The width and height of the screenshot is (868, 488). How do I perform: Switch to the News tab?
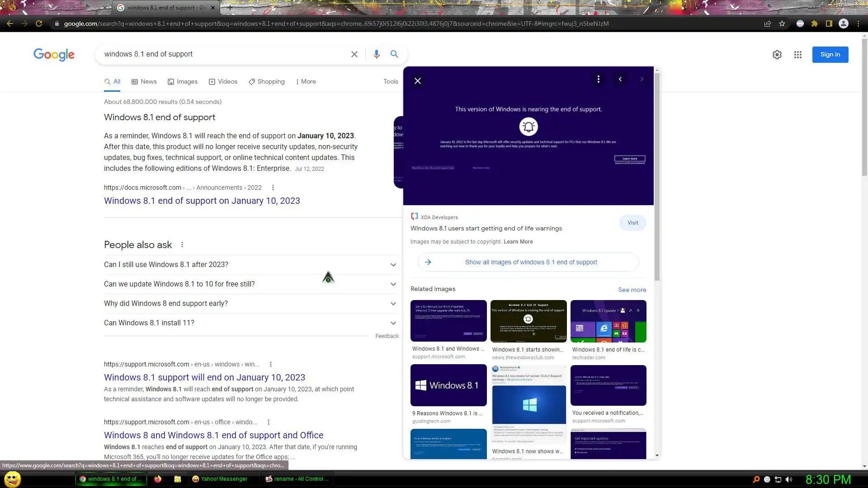point(144,82)
